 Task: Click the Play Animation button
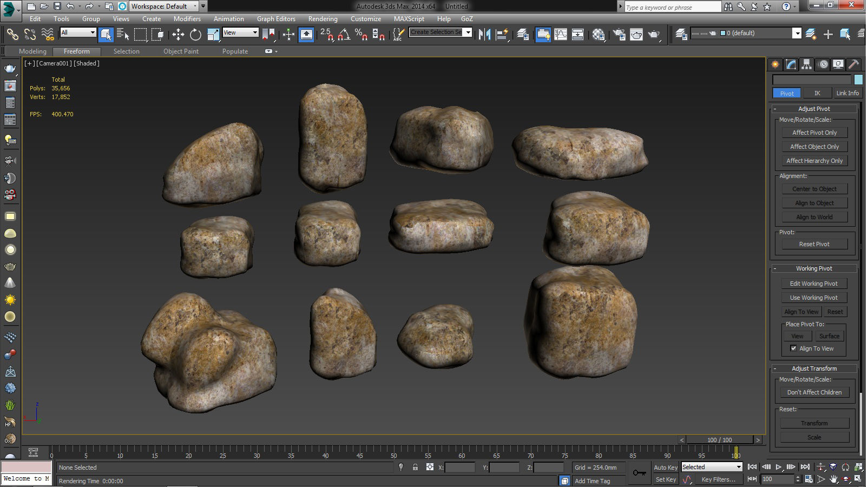pyautogui.click(x=779, y=467)
